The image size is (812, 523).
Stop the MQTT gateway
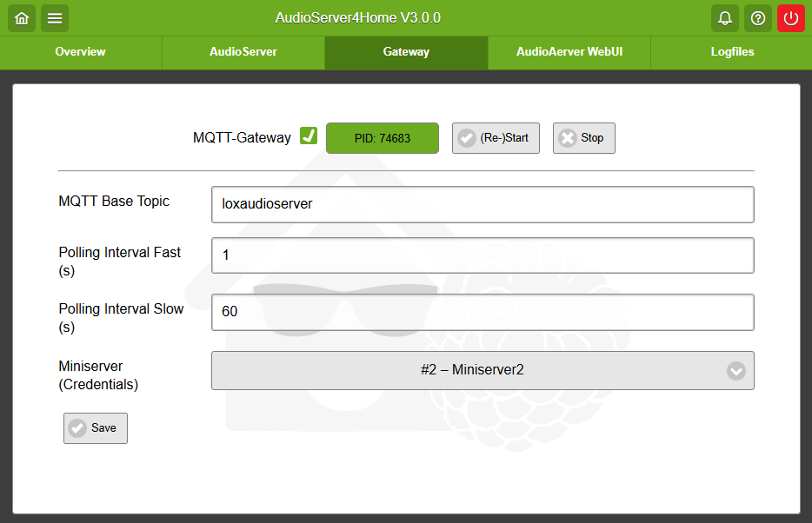coord(583,138)
